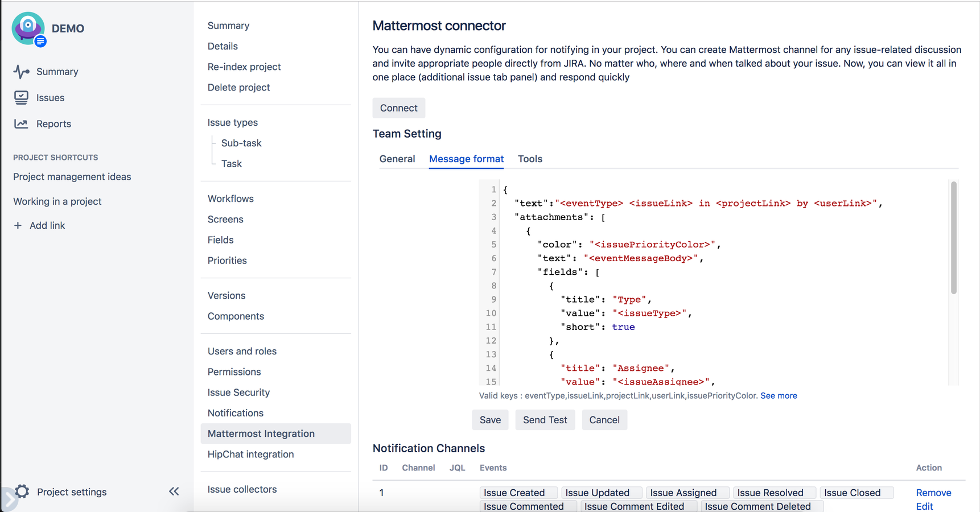Open Issue collectors settings
This screenshot has width=980, height=512.
[x=242, y=489]
